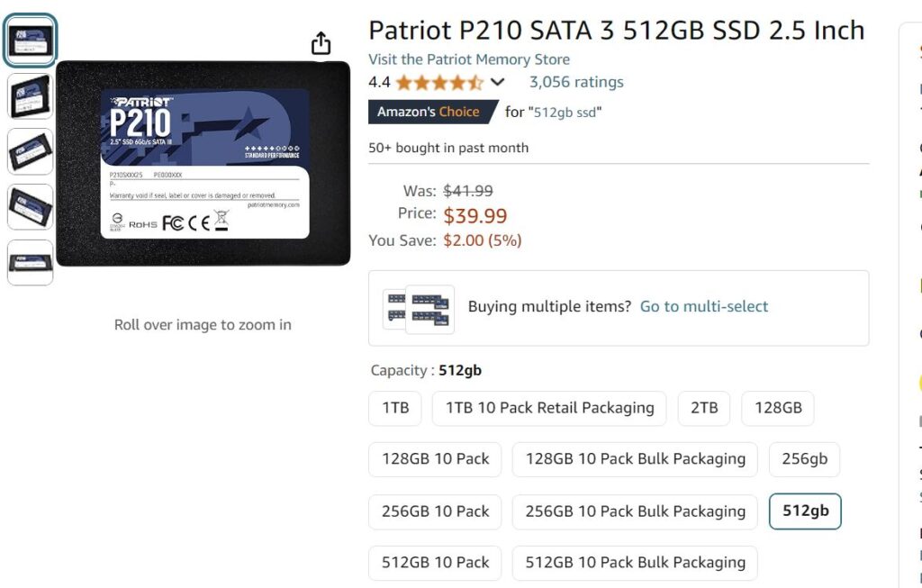Select the 256gb capacity option
Screen dimensions: 922x588
(x=804, y=459)
